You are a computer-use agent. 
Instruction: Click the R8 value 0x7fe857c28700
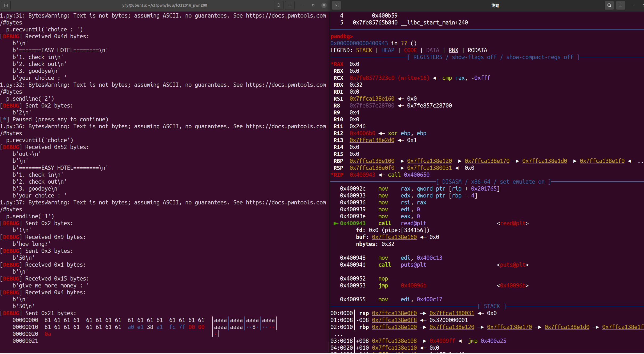point(372,106)
